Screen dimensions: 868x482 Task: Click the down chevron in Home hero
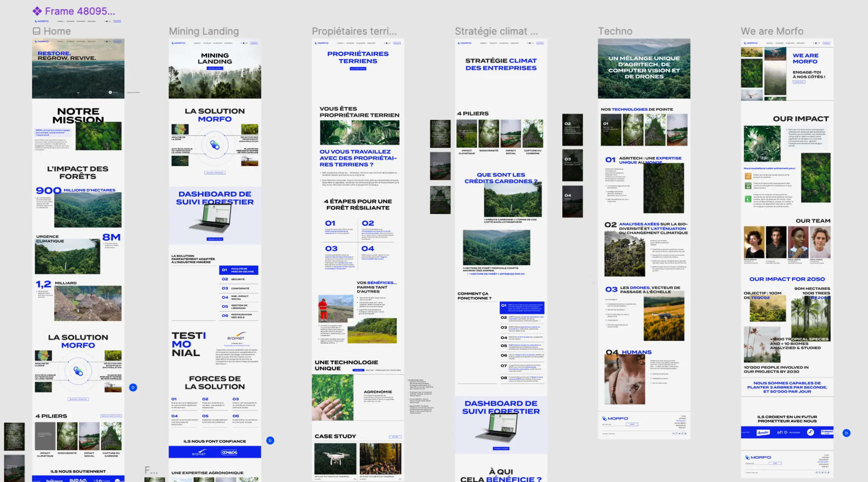pos(78,93)
